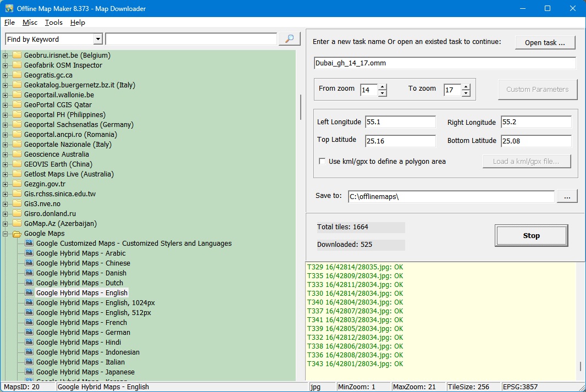
Task: Increase the To zoom value
Action: pos(466,87)
